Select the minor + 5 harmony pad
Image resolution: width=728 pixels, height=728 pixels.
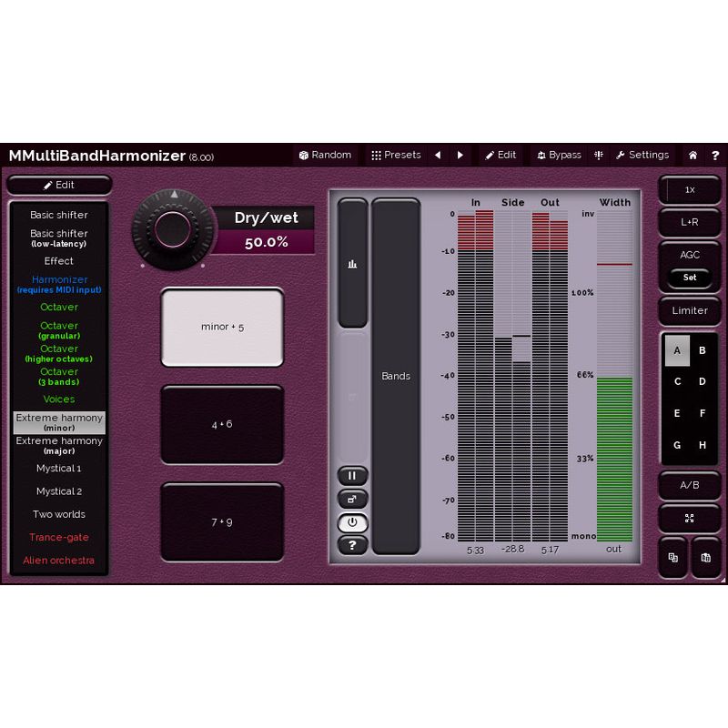[x=222, y=328]
